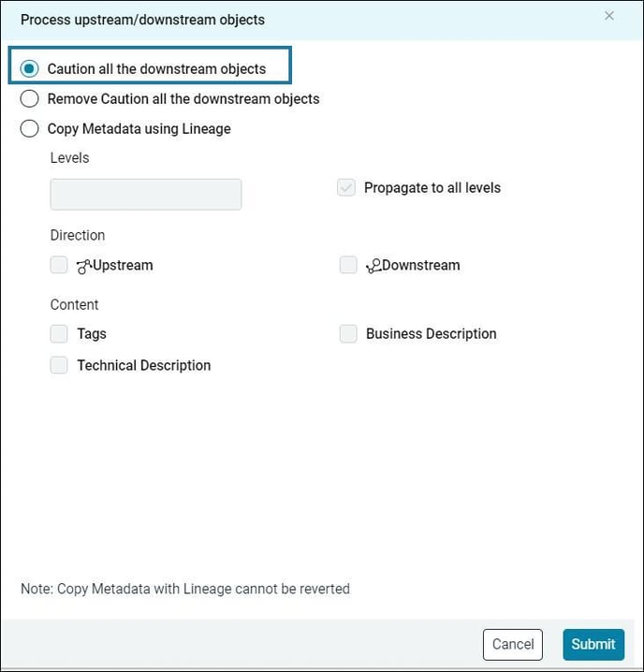Select the Copy Metadata using Lineage radio button

[x=30, y=128]
